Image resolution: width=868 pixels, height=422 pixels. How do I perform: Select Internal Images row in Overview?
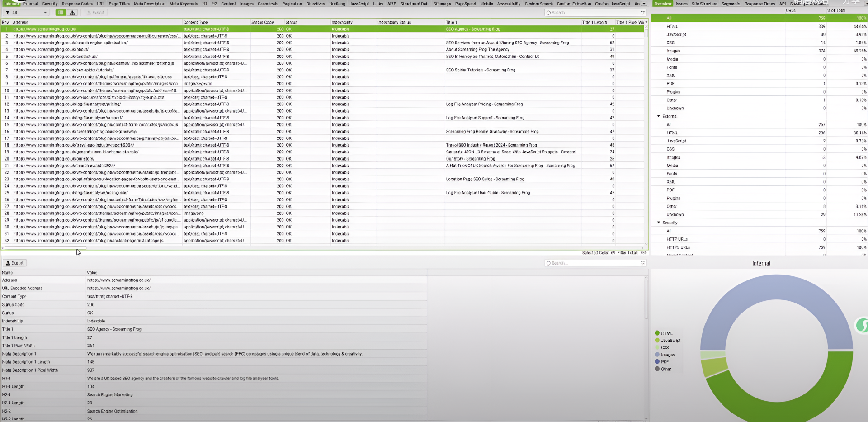click(x=759, y=51)
